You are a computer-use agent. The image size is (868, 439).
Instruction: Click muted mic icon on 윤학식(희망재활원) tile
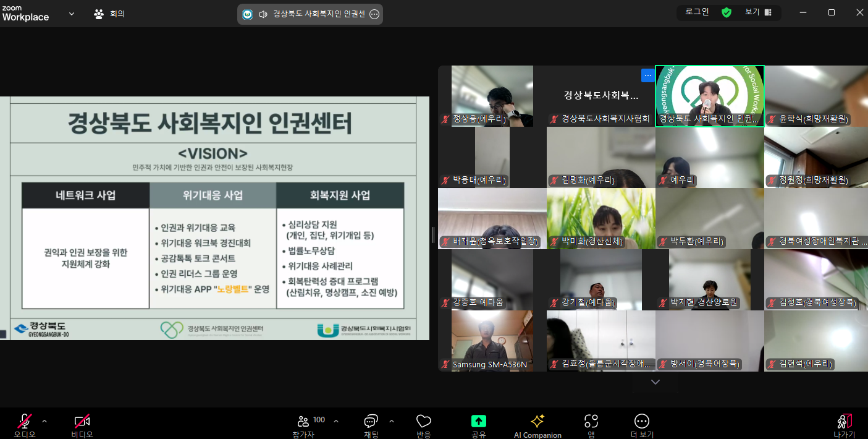(x=772, y=119)
